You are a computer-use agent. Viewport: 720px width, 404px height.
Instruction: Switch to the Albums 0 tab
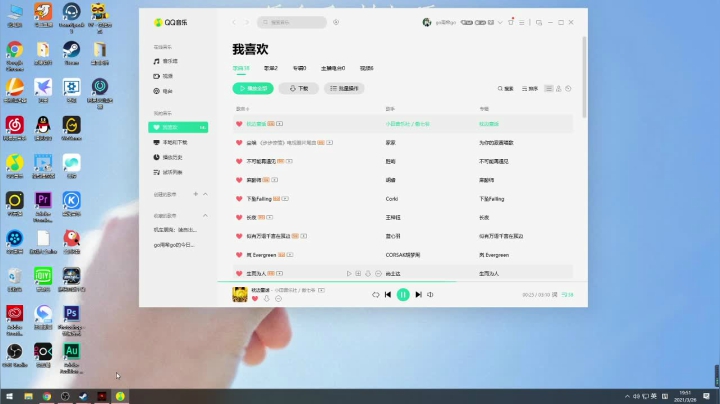pyautogui.click(x=299, y=68)
